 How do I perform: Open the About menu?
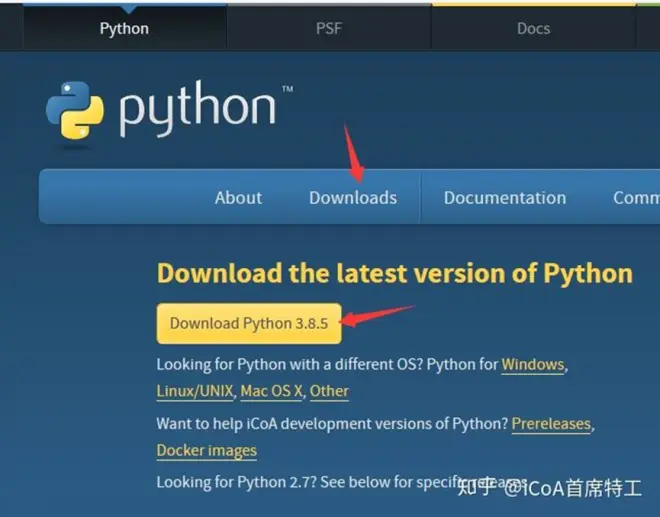(238, 198)
